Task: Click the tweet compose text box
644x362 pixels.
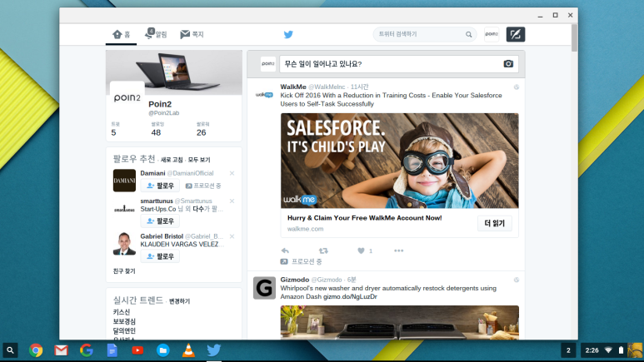Action: tap(399, 64)
